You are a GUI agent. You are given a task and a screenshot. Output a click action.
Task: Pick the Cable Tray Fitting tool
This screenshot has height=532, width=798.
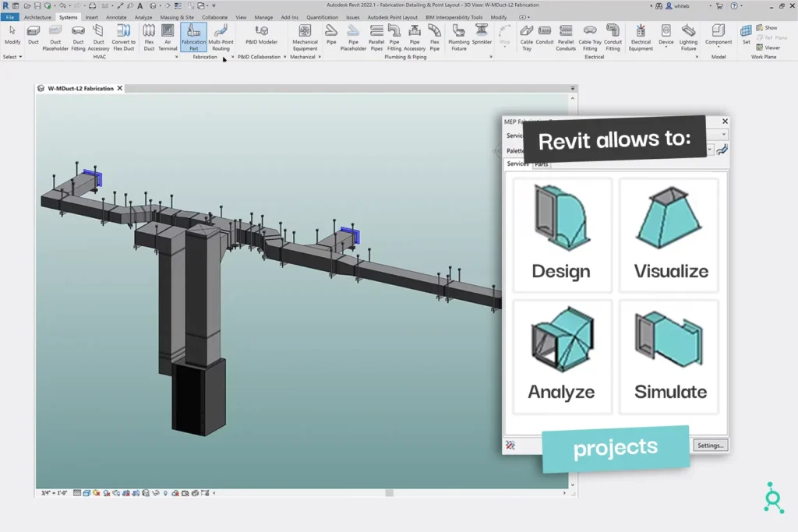[x=590, y=37]
